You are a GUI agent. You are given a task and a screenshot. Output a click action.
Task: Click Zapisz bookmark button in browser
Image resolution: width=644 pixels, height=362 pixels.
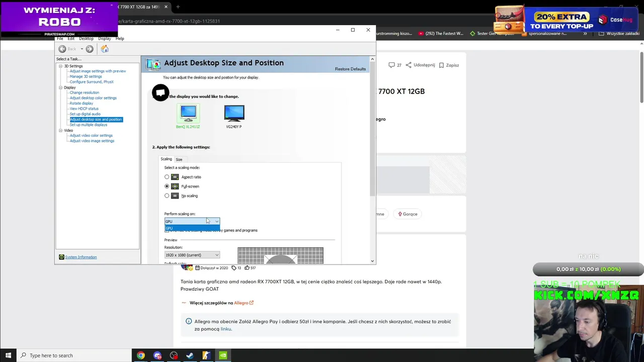[x=449, y=65]
